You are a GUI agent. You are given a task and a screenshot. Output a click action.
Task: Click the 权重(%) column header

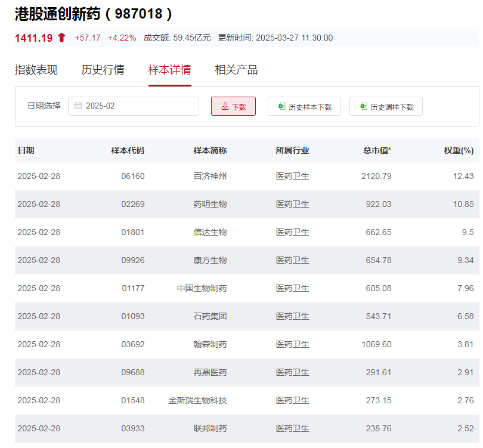[x=459, y=150]
